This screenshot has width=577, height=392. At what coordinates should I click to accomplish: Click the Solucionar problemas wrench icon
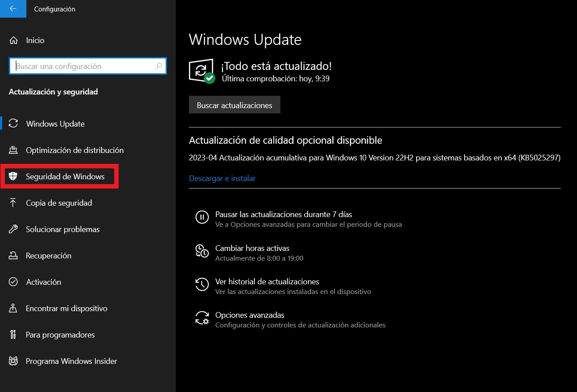point(13,229)
